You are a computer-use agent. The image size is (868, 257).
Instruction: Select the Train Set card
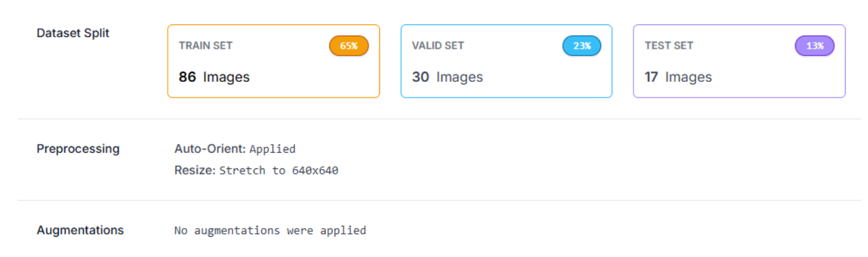pyautogui.click(x=274, y=62)
